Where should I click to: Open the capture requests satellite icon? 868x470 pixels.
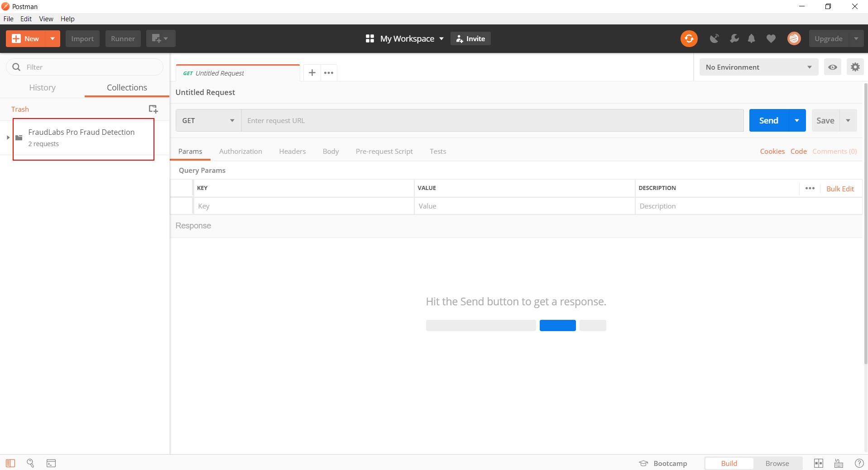(x=714, y=38)
